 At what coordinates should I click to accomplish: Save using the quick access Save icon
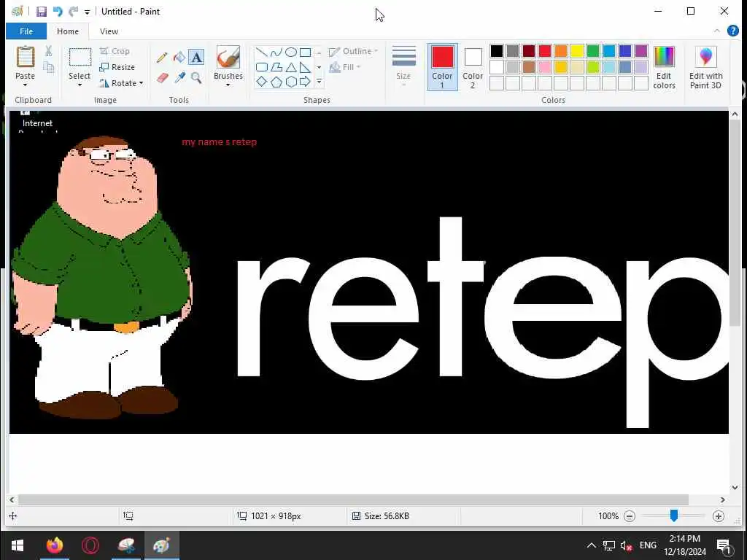click(x=42, y=12)
